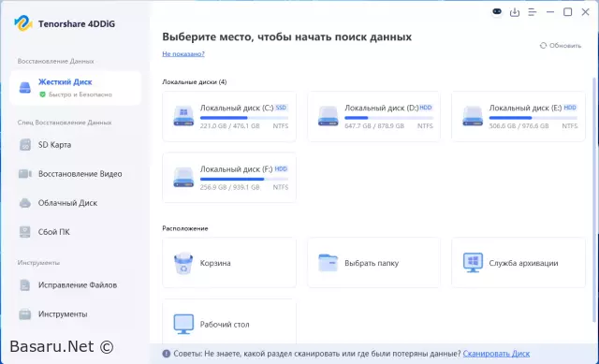Click the Быстро и Безопасно subtitle
The height and width of the screenshot is (364, 599).
click(80, 95)
